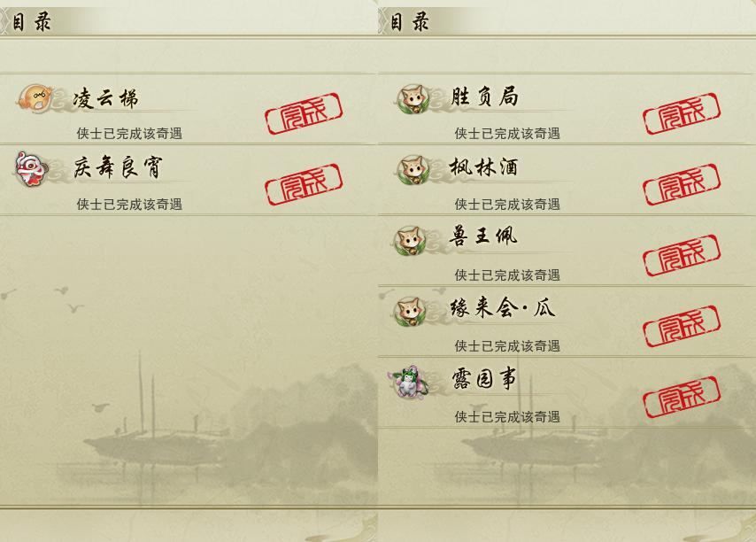Click the cat icon beside 兽王佩

tap(410, 241)
